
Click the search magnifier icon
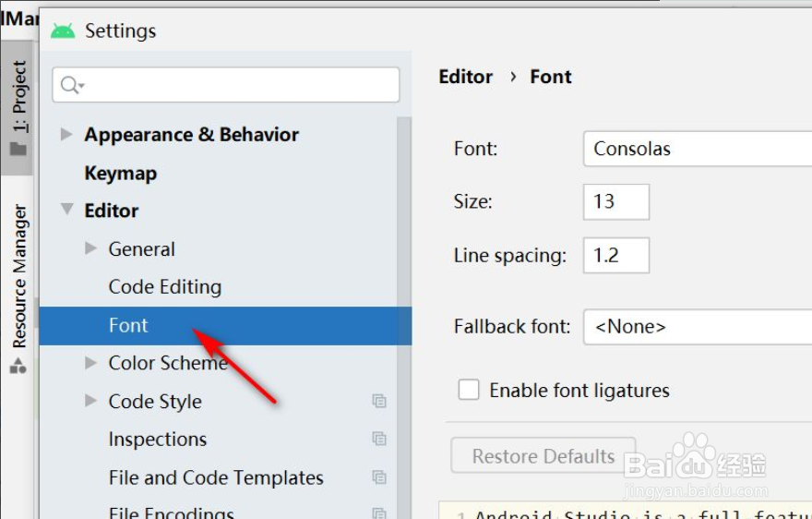point(70,85)
